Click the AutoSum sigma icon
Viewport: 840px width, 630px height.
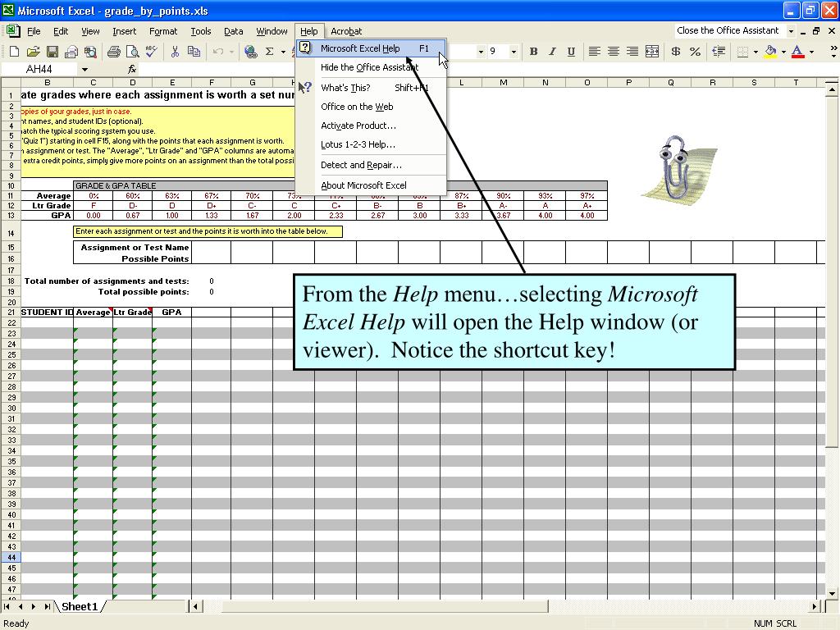[269, 52]
